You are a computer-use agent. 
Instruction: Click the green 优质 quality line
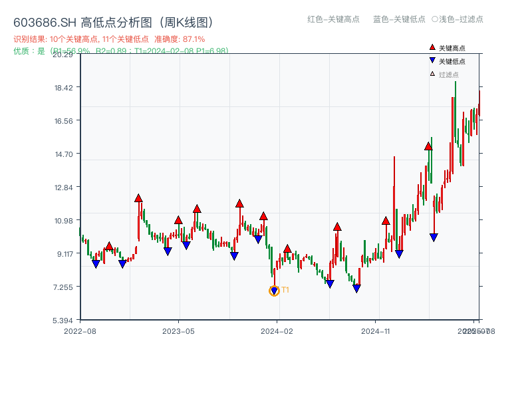(121, 51)
